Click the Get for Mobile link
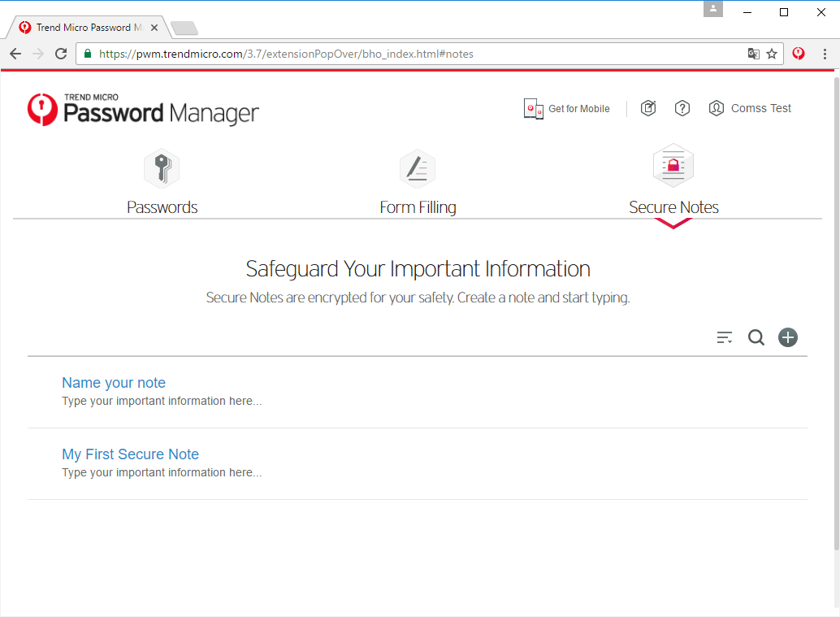Viewport: 840px width, 617px height. tap(578, 109)
